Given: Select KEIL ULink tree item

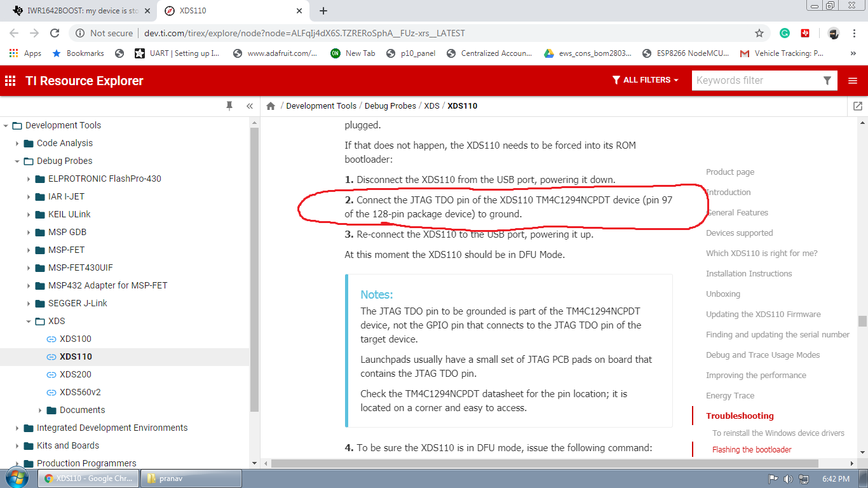Looking at the screenshot, I should click(x=69, y=215).
